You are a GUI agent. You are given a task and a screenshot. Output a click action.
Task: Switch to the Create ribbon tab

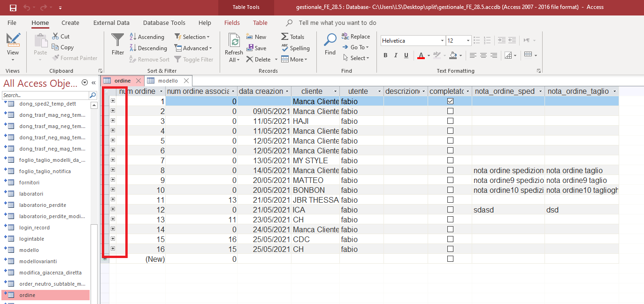(x=70, y=23)
